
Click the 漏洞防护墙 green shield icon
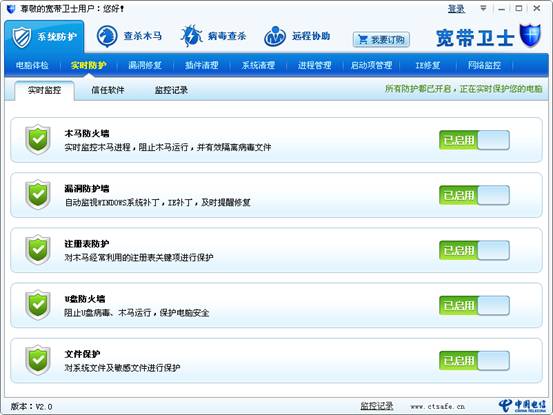pos(38,195)
